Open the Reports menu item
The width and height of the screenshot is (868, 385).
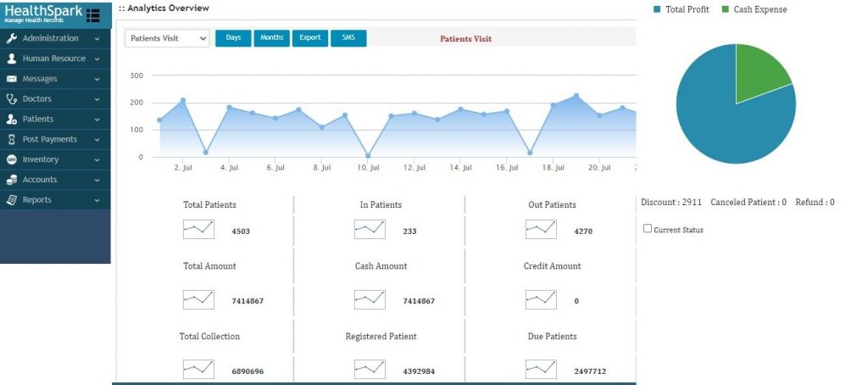coord(55,200)
